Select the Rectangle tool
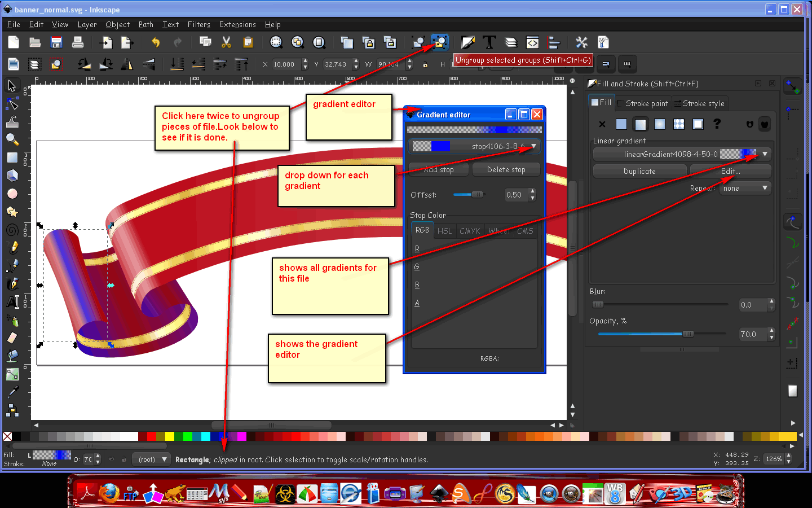 tap(12, 157)
